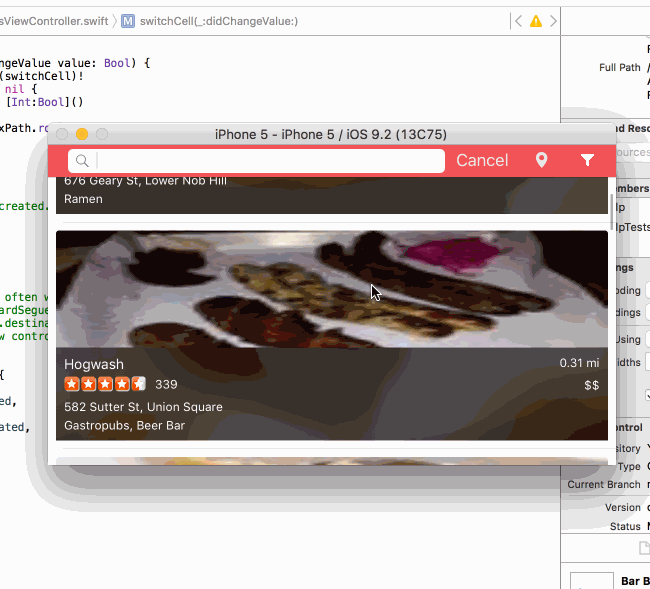Click the method M icon in jump bar
Image resolution: width=650 pixels, height=589 pixels.
point(128,21)
